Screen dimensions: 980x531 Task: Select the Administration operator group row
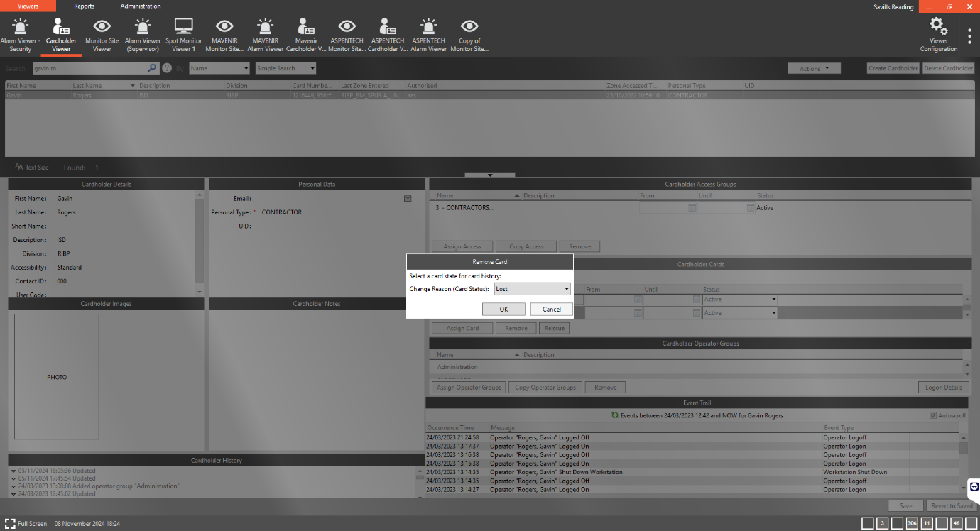click(x=696, y=367)
